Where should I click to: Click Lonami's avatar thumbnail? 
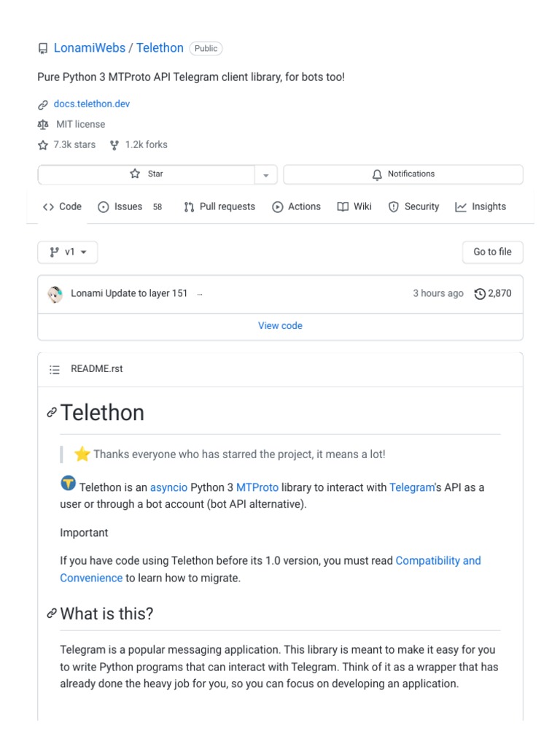click(55, 294)
